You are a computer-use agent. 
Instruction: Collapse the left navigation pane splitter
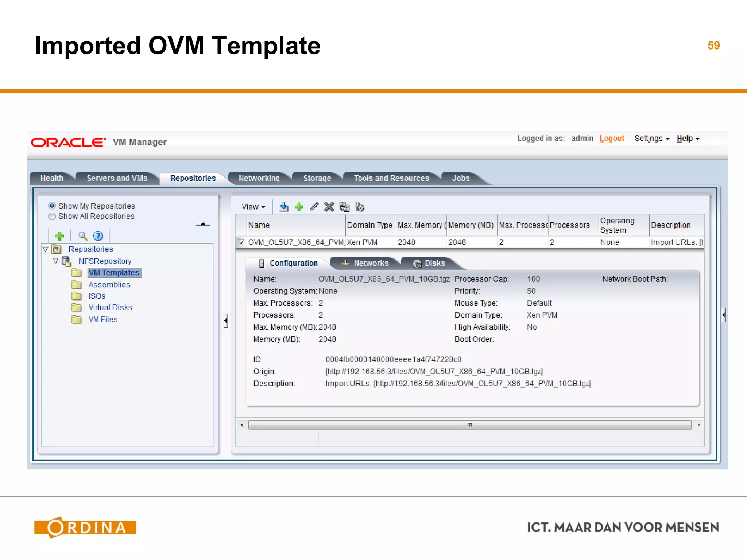(226, 321)
